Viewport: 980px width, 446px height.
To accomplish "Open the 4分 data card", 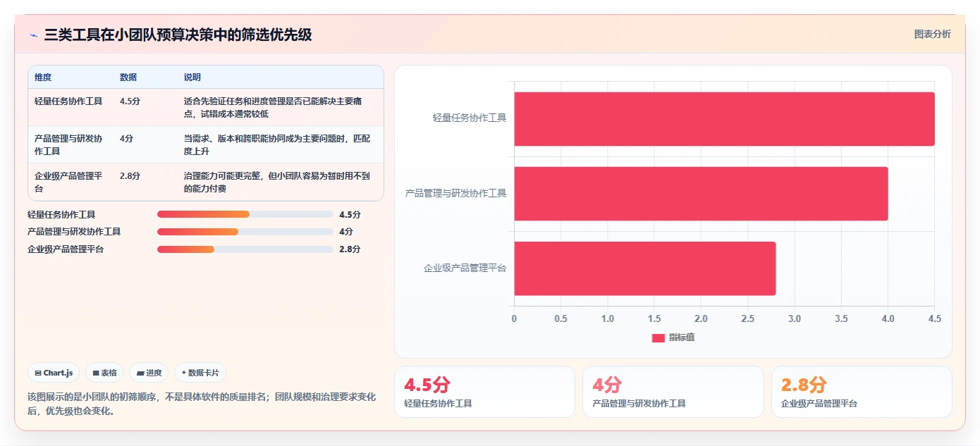I will click(673, 392).
